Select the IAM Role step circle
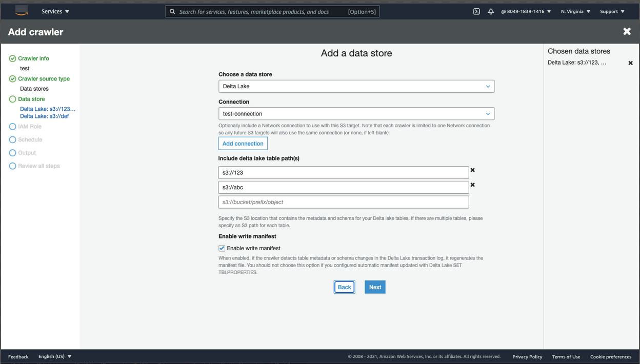640x364 pixels. tap(13, 127)
